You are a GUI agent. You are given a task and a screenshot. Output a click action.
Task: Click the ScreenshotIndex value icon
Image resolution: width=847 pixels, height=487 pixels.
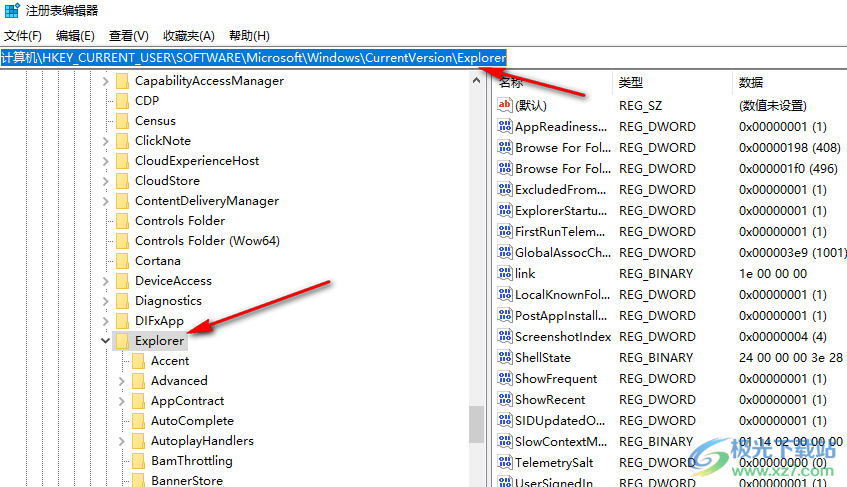click(505, 336)
